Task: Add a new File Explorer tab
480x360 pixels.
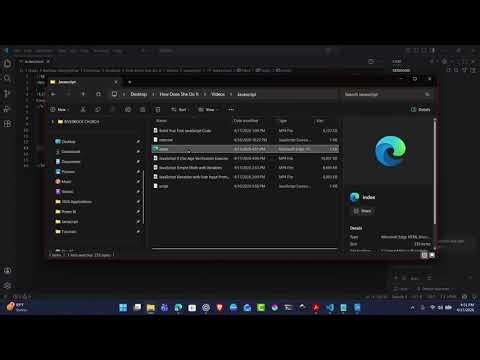Action: pos(129,82)
